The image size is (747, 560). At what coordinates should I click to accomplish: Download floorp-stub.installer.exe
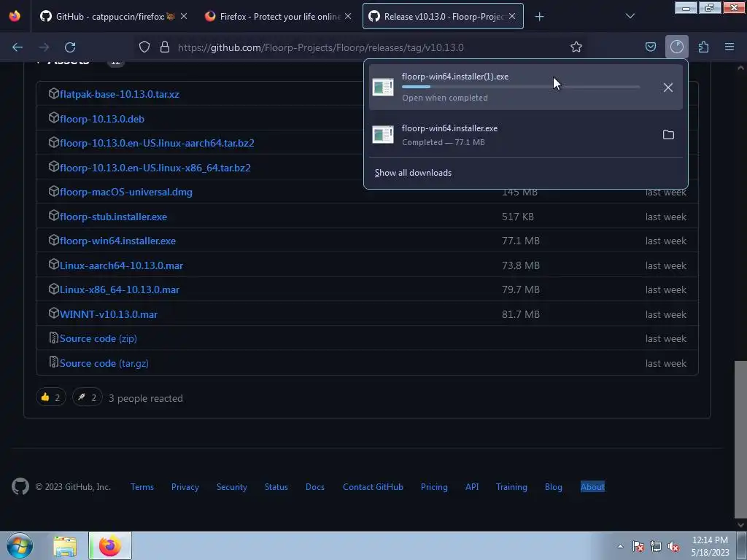(113, 217)
